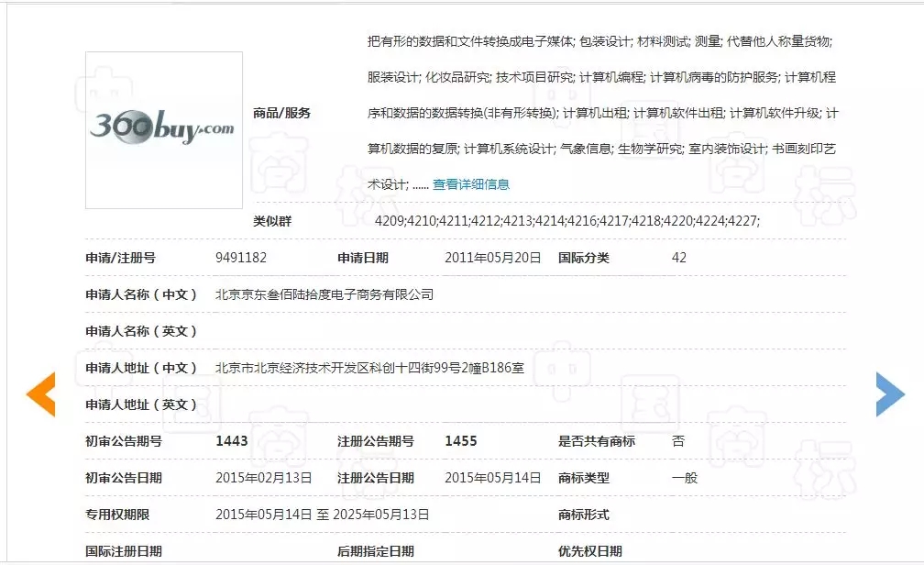Click the 类似群 field label
This screenshot has height=565, width=924.
(x=272, y=221)
